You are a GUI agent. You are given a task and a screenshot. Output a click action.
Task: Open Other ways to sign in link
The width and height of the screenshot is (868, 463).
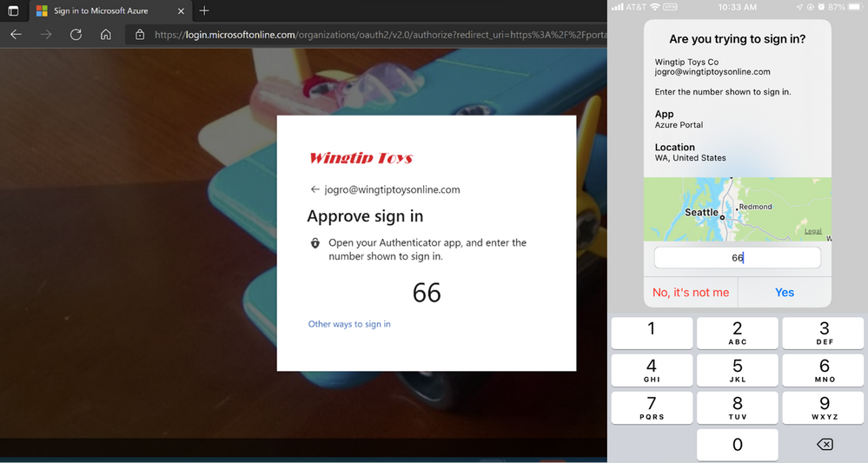pos(349,324)
